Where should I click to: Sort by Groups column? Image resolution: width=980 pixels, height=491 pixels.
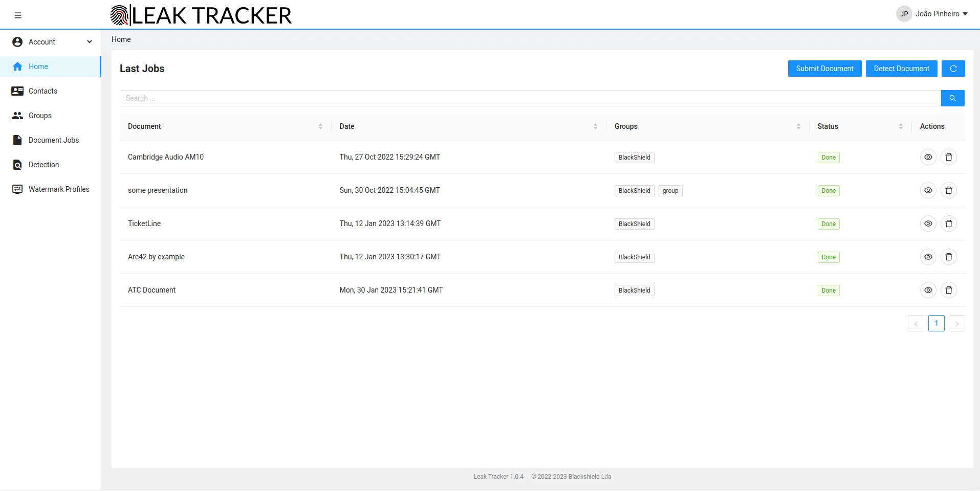pyautogui.click(x=798, y=126)
